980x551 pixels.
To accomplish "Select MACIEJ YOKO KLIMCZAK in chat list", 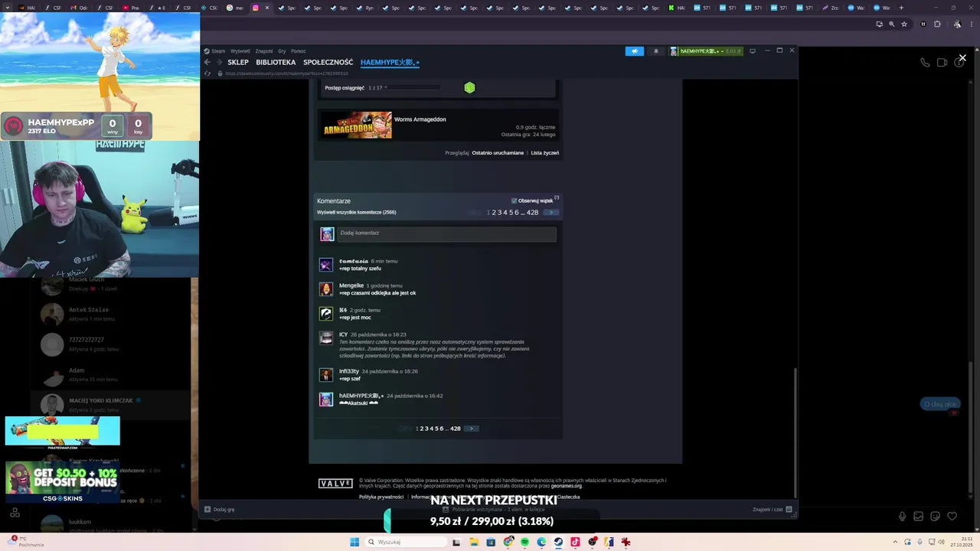I will 110,404.
